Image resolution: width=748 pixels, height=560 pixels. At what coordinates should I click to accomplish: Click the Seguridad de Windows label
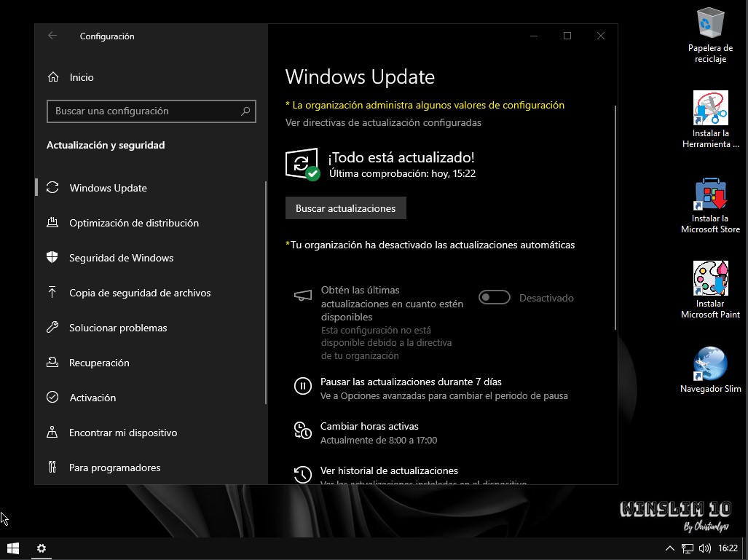[121, 258]
